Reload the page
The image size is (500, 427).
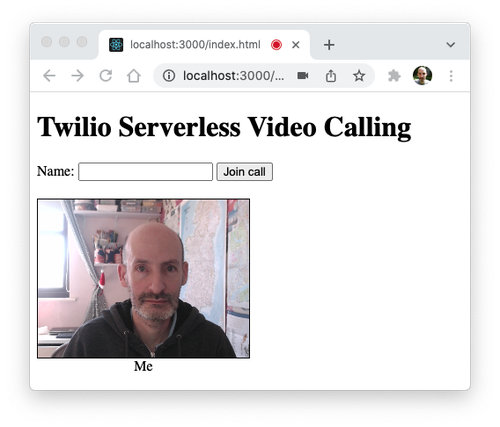click(x=106, y=76)
